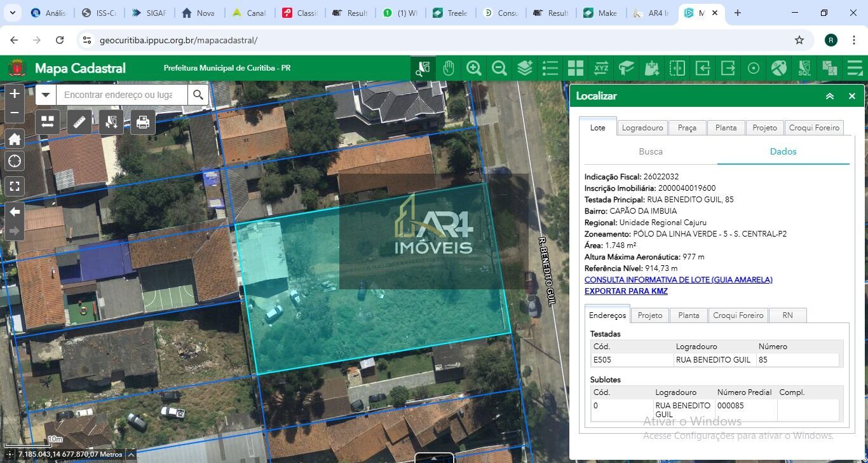Open the search source dropdown arrow
Image resolution: width=868 pixels, height=463 pixels.
[45, 95]
